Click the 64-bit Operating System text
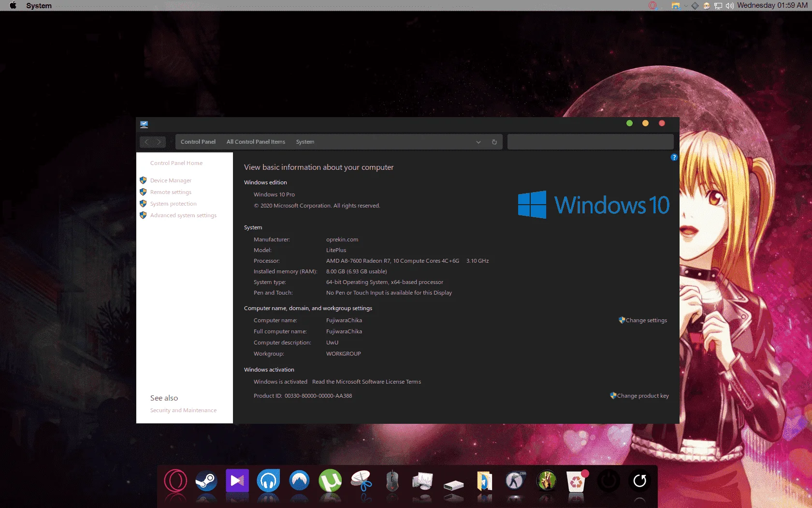Viewport: 812px width, 508px height. (384, 282)
